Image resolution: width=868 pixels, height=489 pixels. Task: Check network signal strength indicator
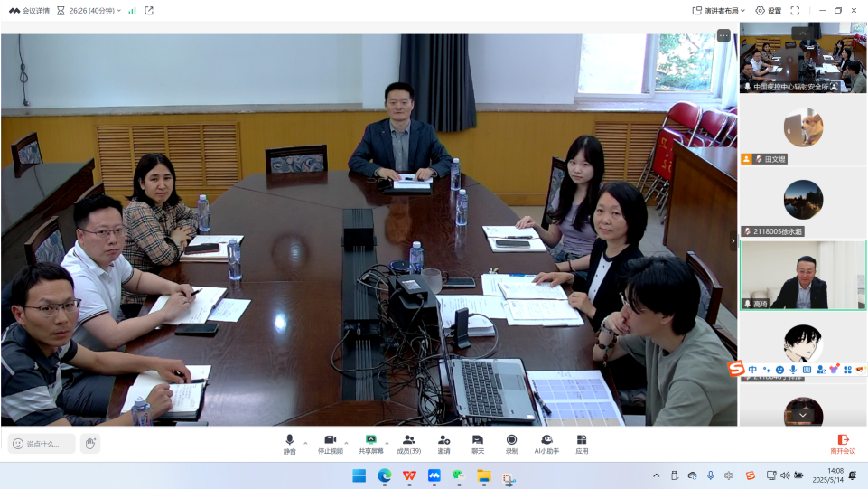click(132, 11)
